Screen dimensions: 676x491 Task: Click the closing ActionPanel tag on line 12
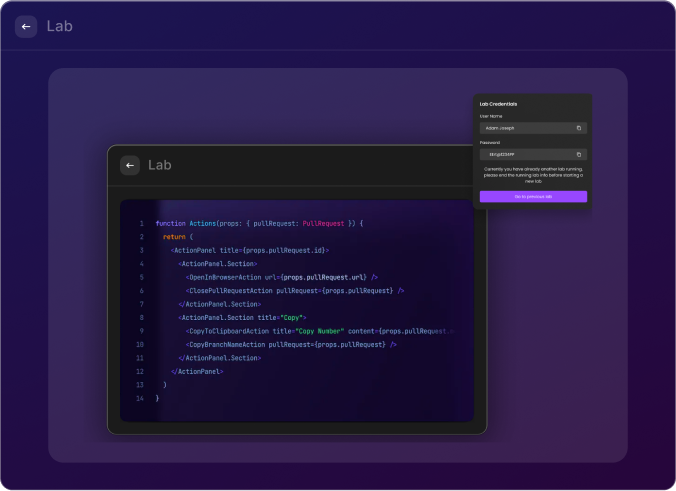[x=197, y=371]
